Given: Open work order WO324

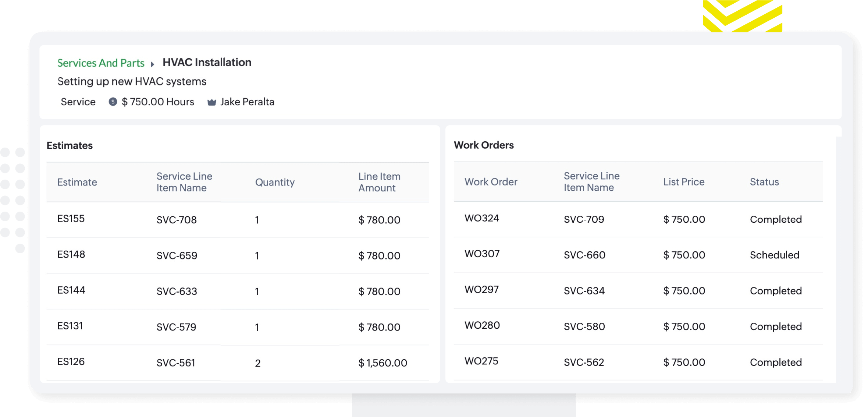Looking at the screenshot, I should click(x=481, y=218).
